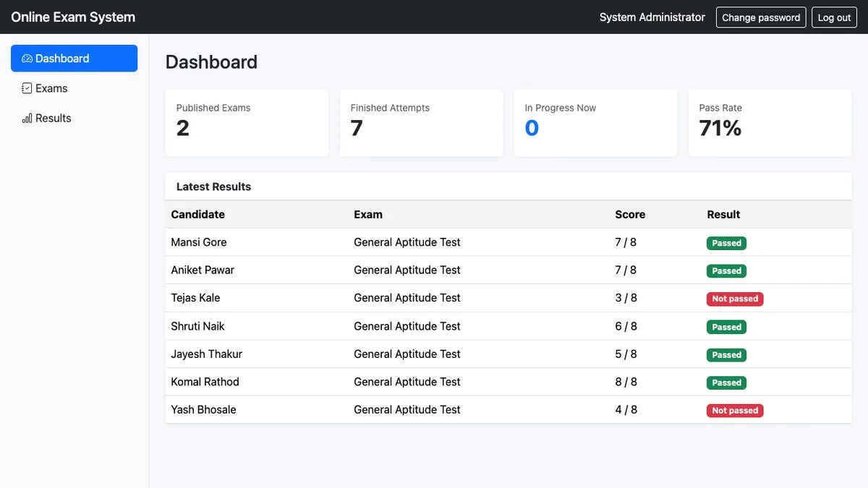The width and height of the screenshot is (868, 488).
Task: Click the Passed badge for Komal Rathod
Action: (x=726, y=382)
